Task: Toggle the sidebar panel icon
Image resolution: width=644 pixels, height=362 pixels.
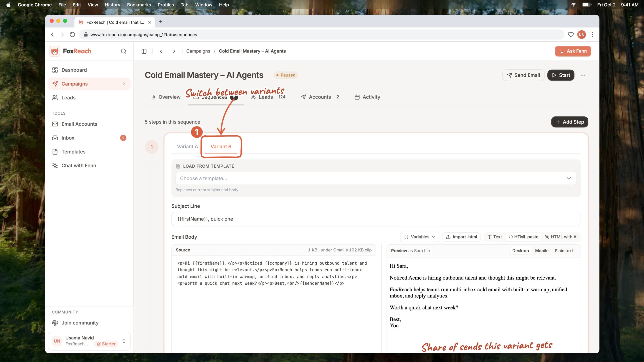Action: (x=144, y=51)
